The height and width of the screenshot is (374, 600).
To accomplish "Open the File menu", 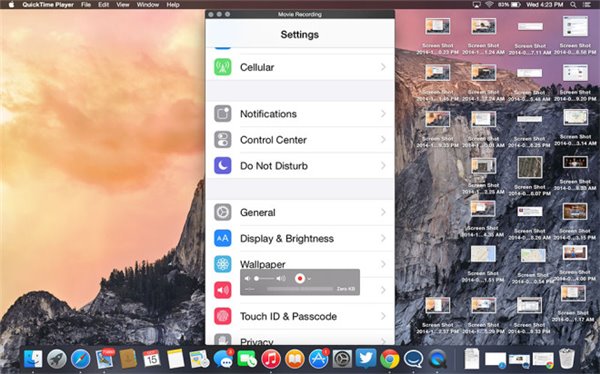I will click(x=86, y=5).
